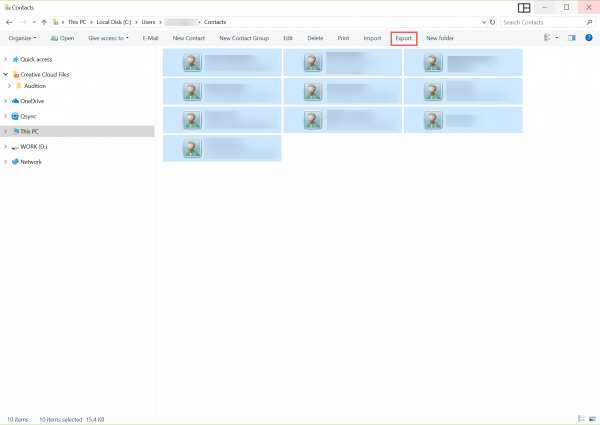The height and width of the screenshot is (425, 600).
Task: Expand the Quick access node
Action: [6, 59]
